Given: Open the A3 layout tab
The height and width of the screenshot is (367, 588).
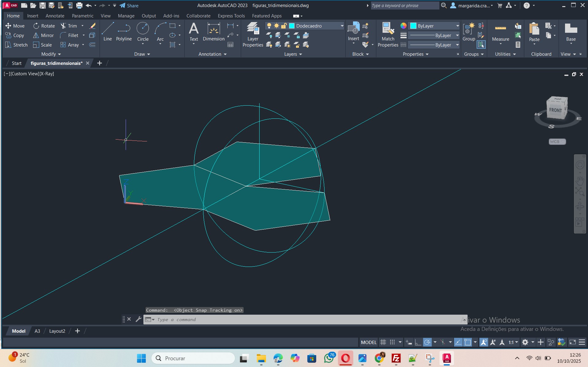Looking at the screenshot, I should (37, 331).
